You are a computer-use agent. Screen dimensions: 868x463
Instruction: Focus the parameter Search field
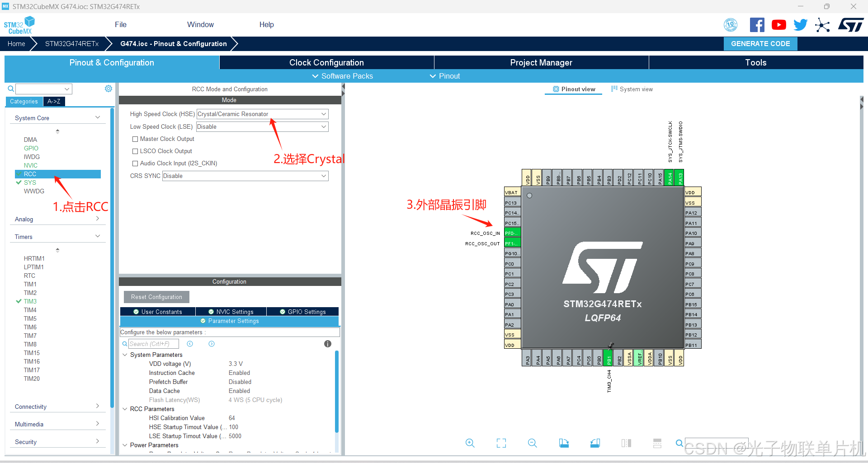pos(154,344)
